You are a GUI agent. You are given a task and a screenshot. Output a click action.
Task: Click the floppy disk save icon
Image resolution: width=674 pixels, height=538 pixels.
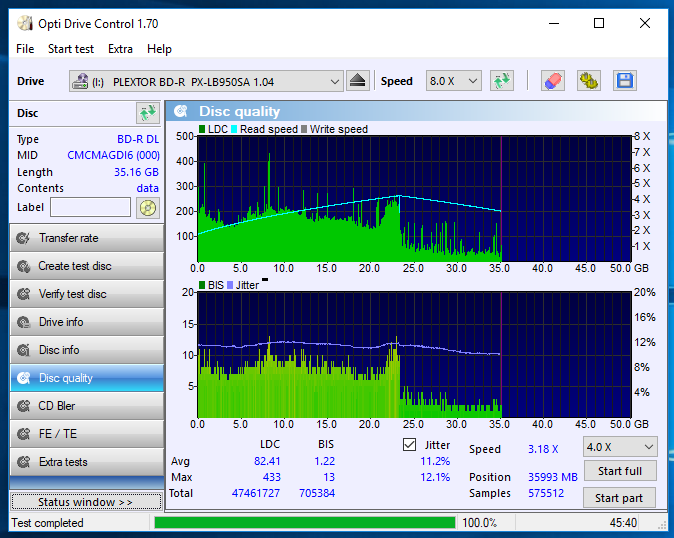click(625, 81)
